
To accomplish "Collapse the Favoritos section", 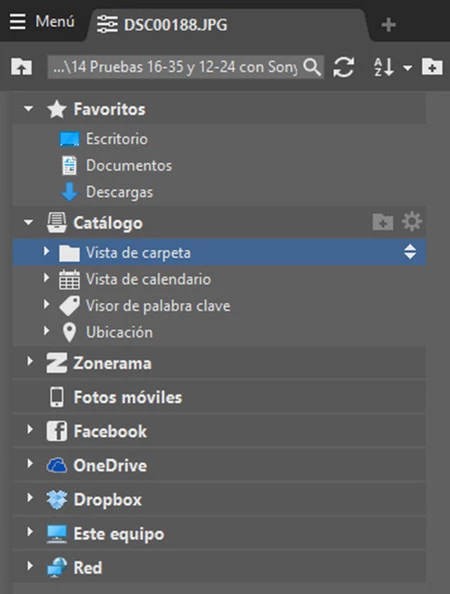I will [x=28, y=109].
